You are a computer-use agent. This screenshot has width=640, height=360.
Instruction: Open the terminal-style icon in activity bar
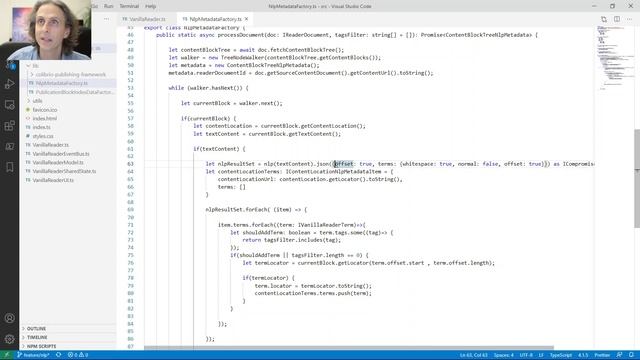pos(10,146)
